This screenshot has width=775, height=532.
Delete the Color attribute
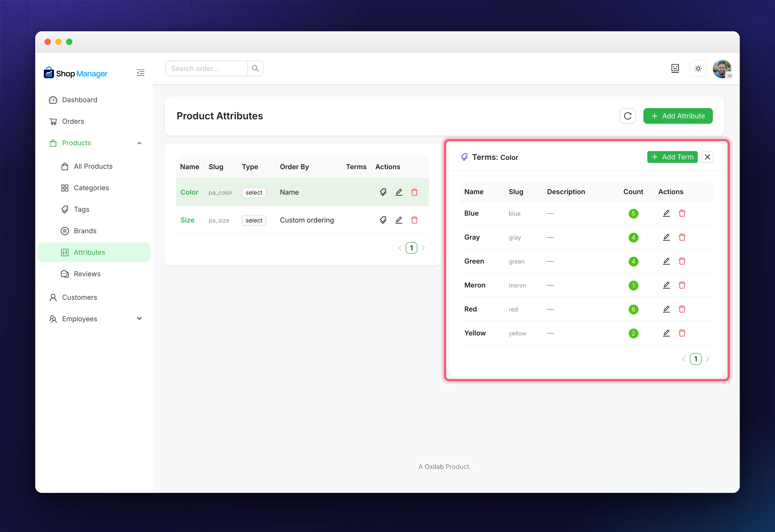pos(414,192)
